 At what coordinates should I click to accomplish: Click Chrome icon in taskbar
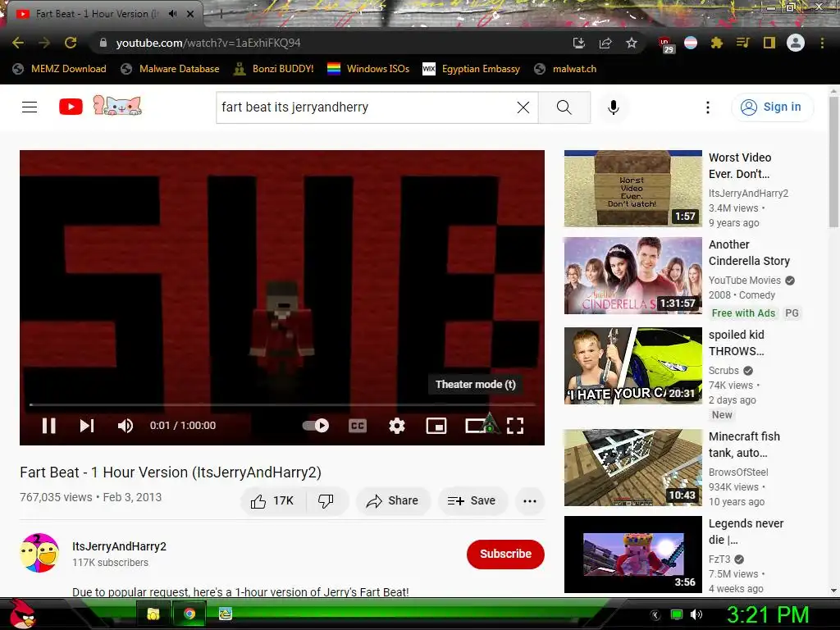189,614
